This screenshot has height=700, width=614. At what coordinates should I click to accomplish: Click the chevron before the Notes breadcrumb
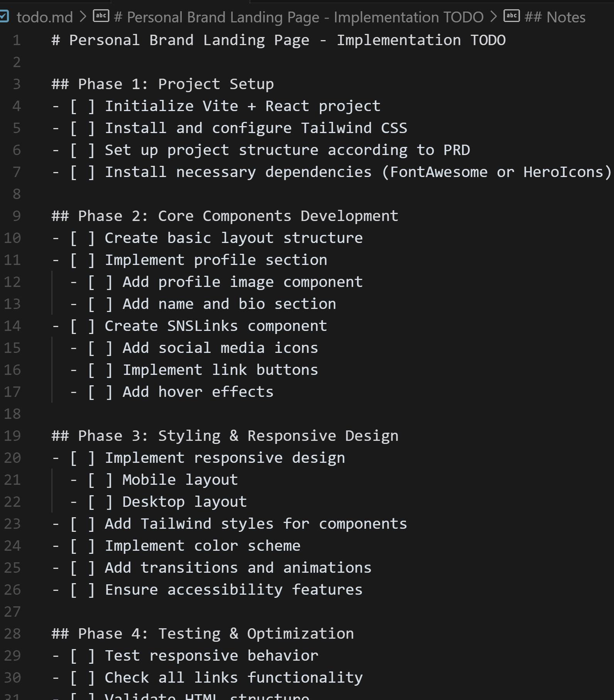[493, 17]
